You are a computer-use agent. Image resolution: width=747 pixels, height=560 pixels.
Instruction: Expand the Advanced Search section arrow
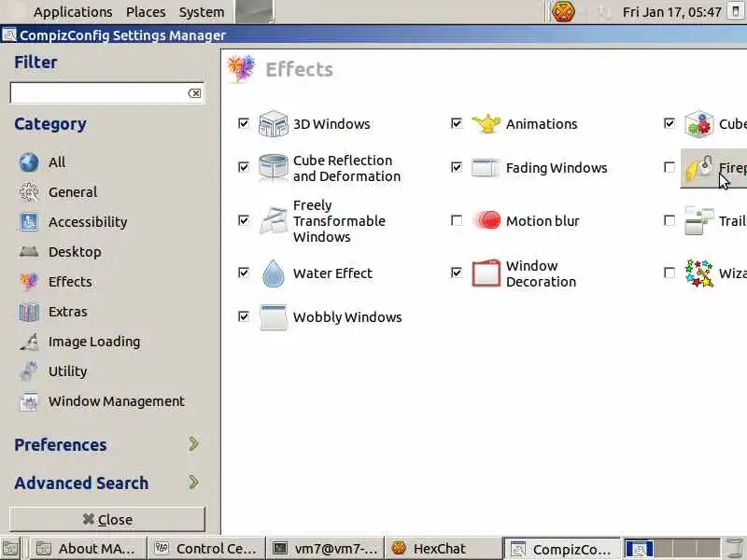[x=193, y=483]
